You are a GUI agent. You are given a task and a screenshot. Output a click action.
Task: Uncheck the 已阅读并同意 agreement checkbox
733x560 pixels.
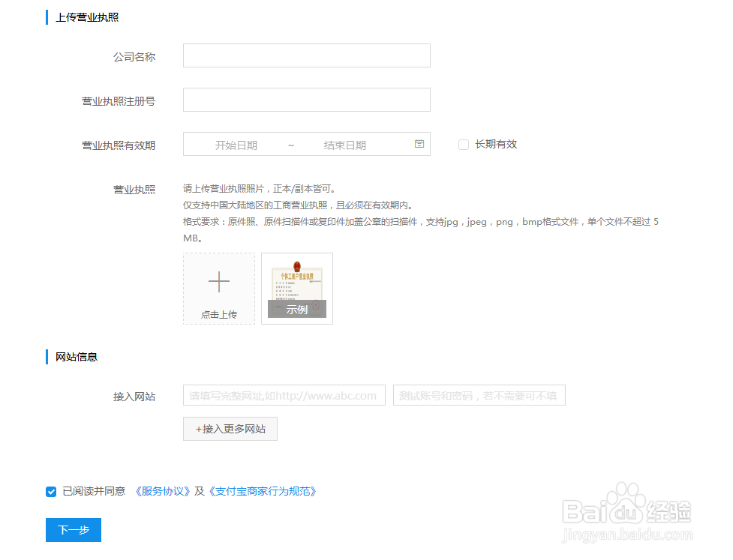(50, 492)
